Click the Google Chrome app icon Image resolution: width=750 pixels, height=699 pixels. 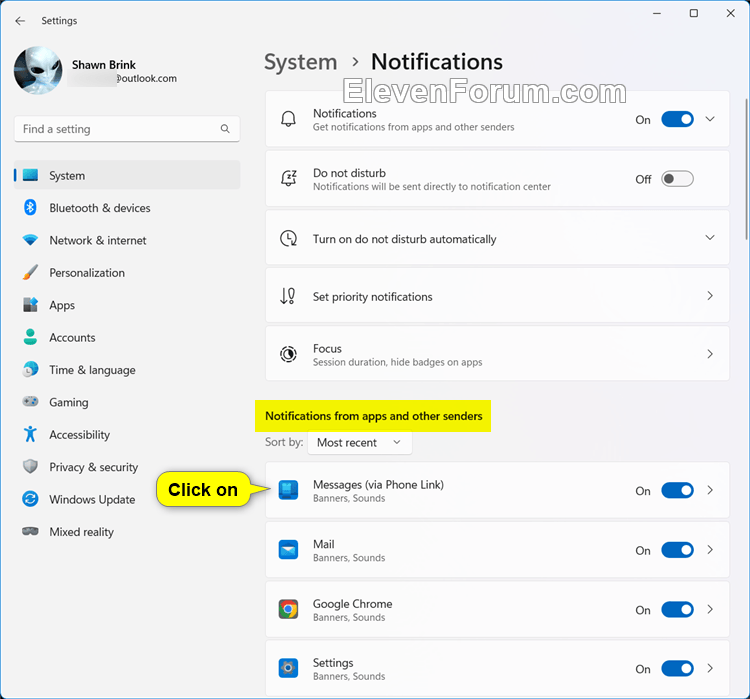click(288, 609)
